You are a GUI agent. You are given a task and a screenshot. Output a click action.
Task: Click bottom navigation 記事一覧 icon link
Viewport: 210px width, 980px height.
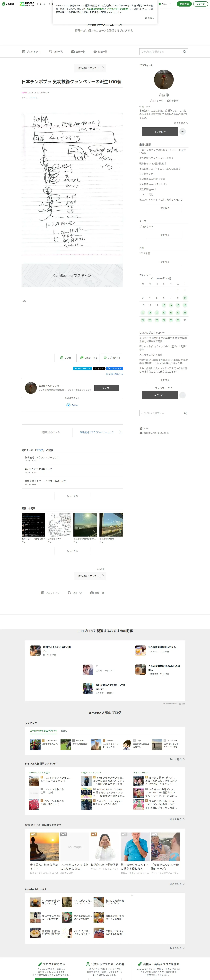coord(75,593)
